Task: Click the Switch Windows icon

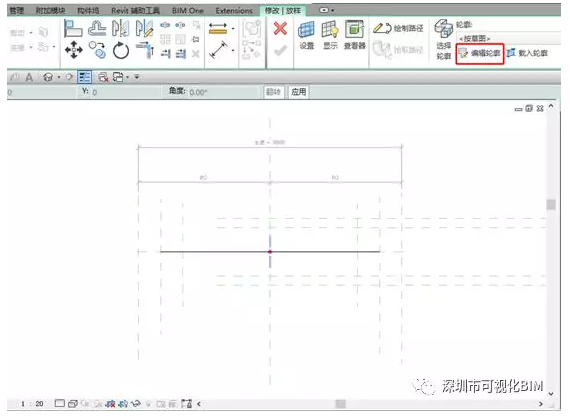Action: (x=118, y=77)
